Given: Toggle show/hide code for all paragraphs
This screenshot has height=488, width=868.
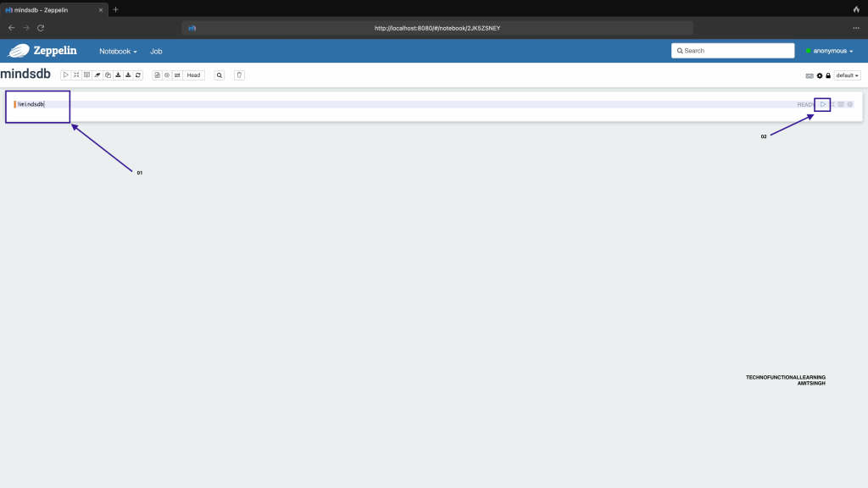Looking at the screenshot, I should click(x=76, y=75).
